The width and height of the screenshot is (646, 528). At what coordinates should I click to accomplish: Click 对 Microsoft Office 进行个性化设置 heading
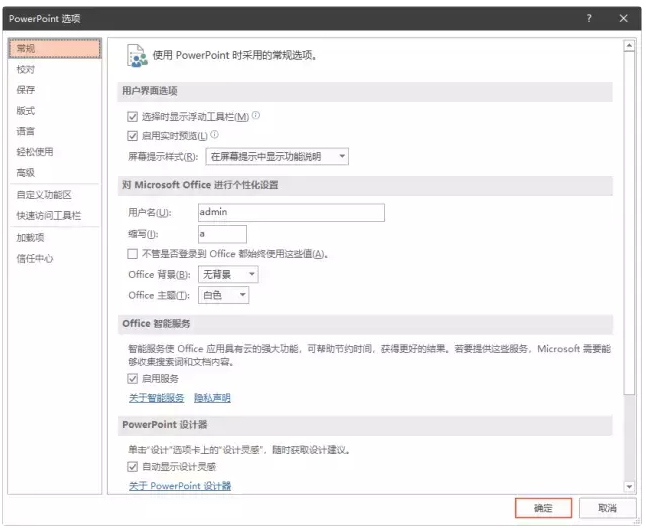[x=200, y=185]
